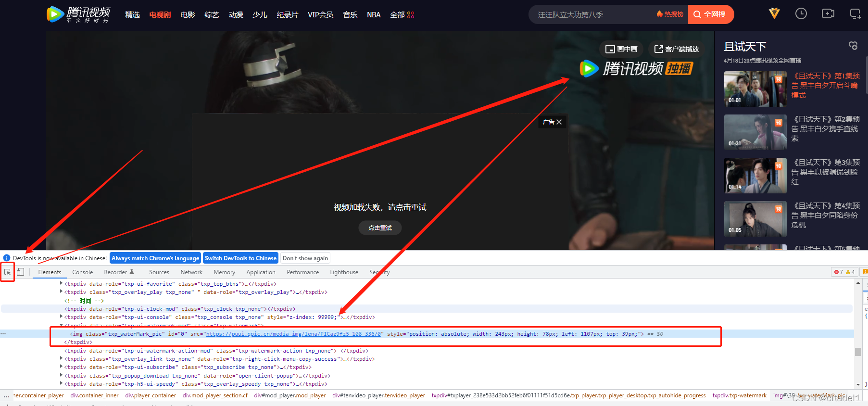
Task: Close the ad with 广告 X button
Action: (x=552, y=122)
